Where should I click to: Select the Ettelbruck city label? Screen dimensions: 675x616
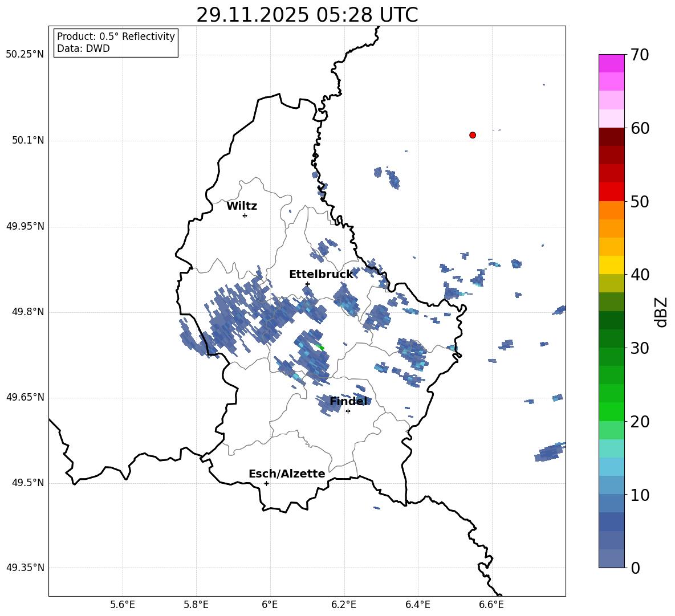tap(321, 275)
